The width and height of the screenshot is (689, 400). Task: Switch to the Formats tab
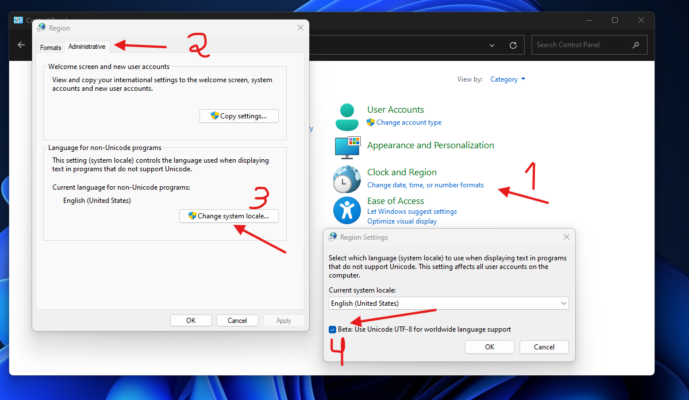point(51,47)
